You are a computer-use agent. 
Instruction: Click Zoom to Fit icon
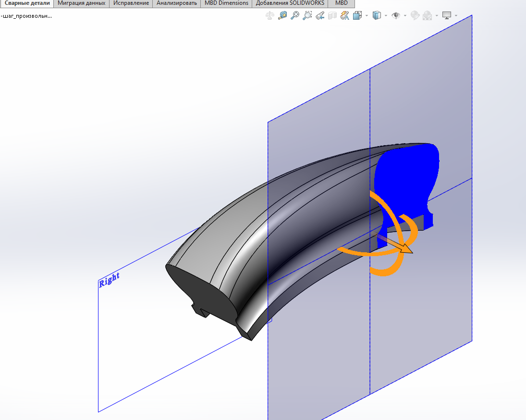coord(295,15)
